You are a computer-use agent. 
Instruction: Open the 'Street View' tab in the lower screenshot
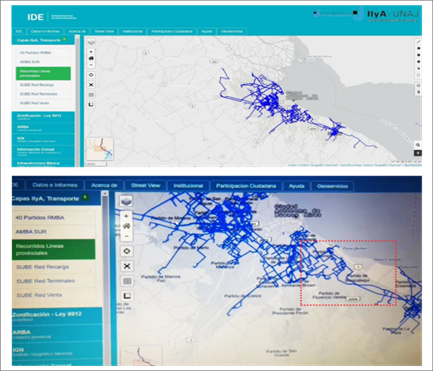(x=145, y=185)
